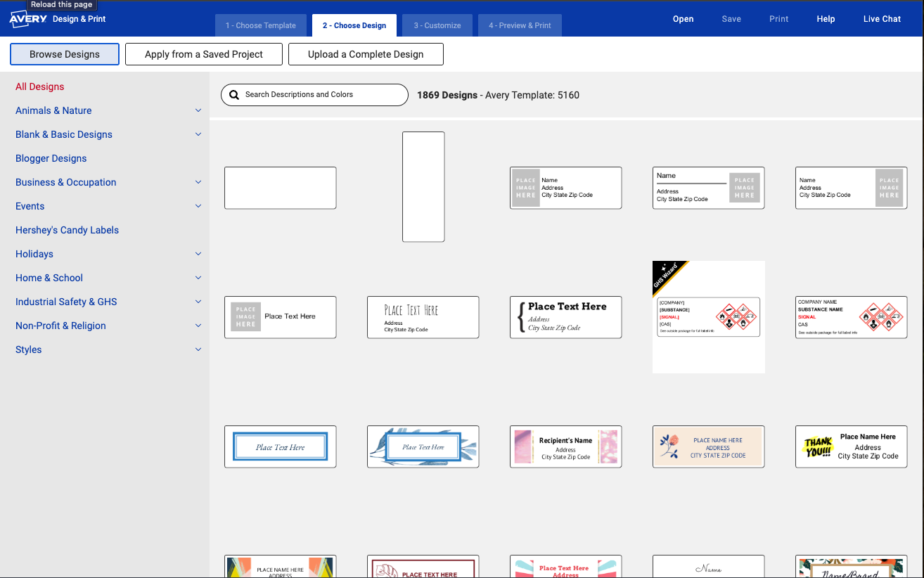Expand the Holidays category chevron
Viewport: 924px width, 578px height.
click(198, 254)
